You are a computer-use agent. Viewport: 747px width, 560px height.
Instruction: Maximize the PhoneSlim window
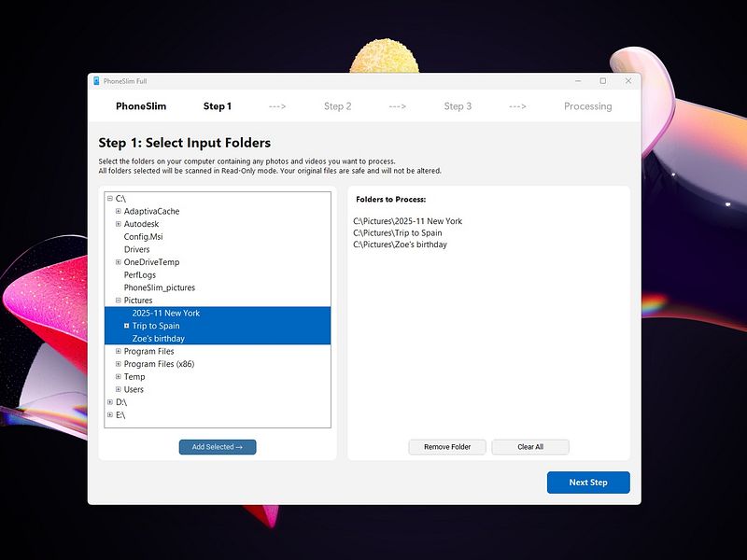[603, 81]
